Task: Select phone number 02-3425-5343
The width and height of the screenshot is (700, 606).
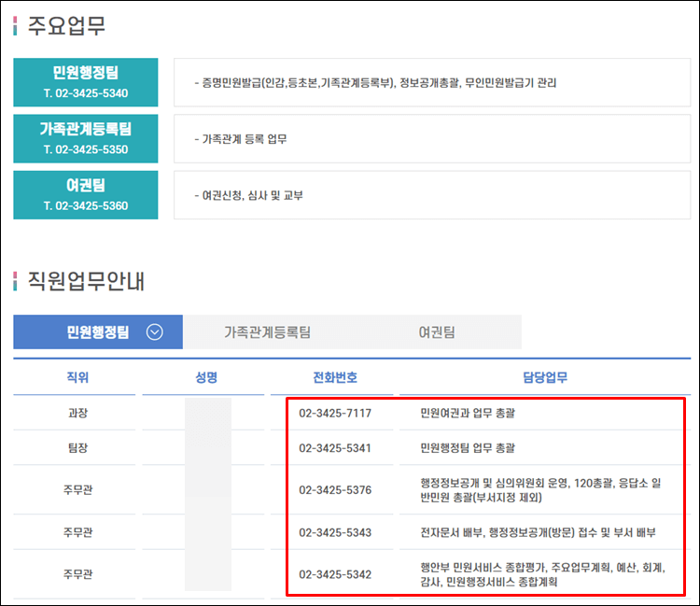Action: [335, 532]
